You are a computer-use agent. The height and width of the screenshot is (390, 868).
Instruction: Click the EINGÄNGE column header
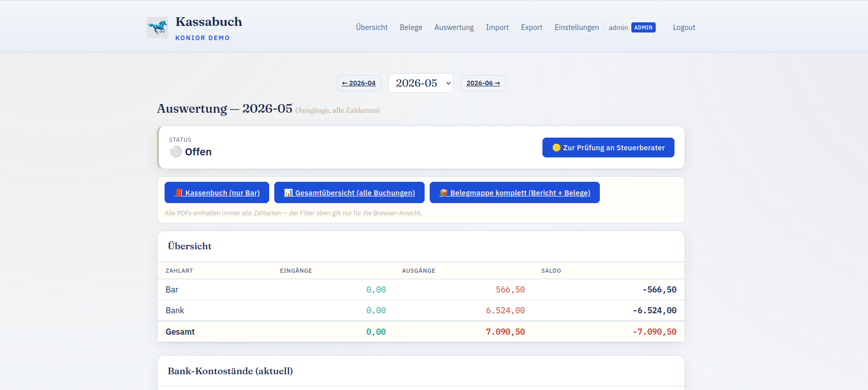[x=296, y=271]
